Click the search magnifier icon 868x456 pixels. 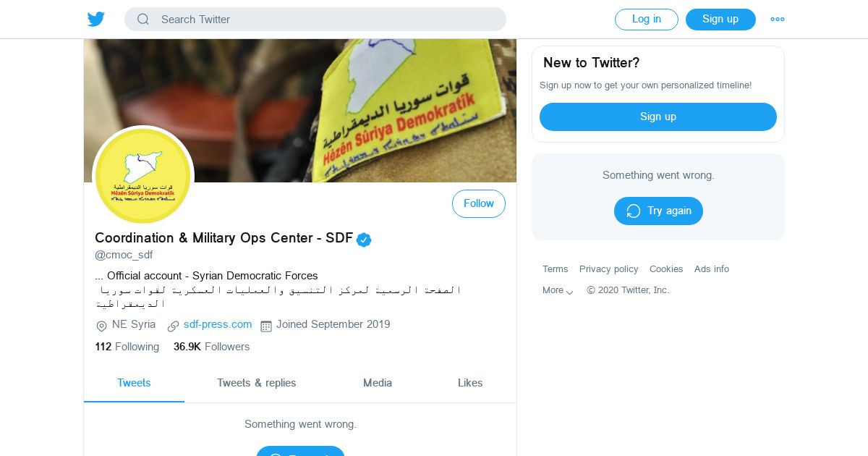[x=143, y=20]
